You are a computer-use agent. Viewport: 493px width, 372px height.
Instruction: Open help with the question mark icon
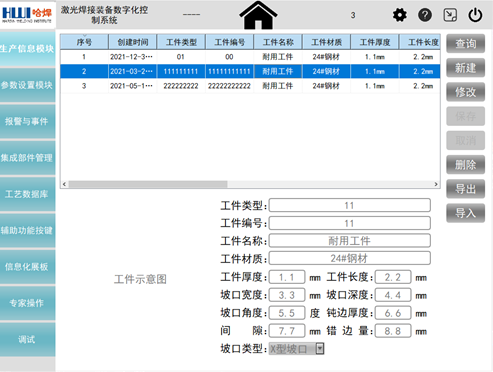pos(425,15)
